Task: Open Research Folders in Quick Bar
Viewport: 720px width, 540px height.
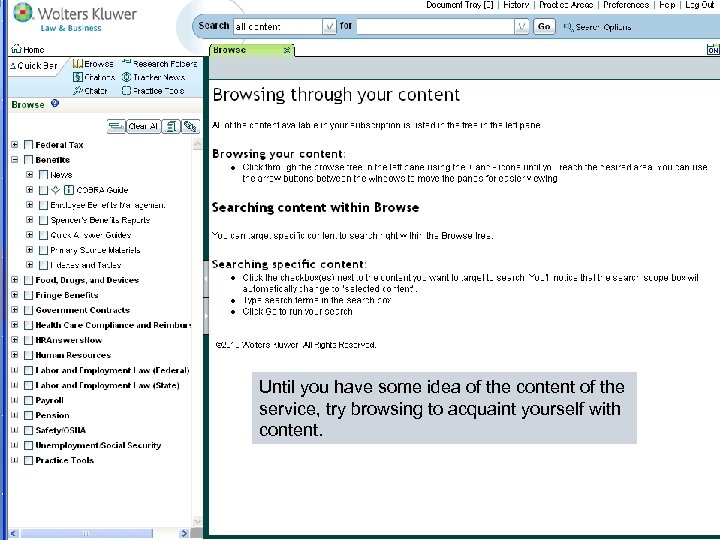Action: [x=159, y=64]
